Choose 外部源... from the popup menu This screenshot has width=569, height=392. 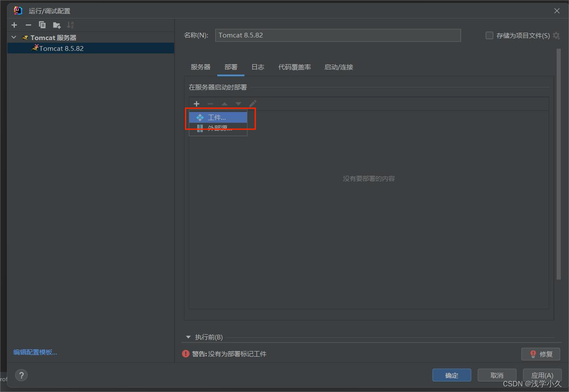point(218,128)
